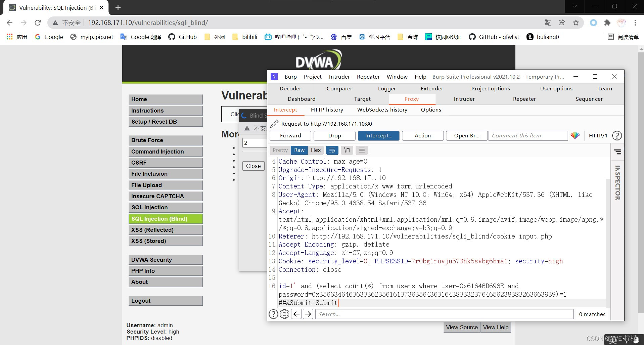Click the Inspector panel layout icon
This screenshot has width=644, height=345.
(618, 152)
